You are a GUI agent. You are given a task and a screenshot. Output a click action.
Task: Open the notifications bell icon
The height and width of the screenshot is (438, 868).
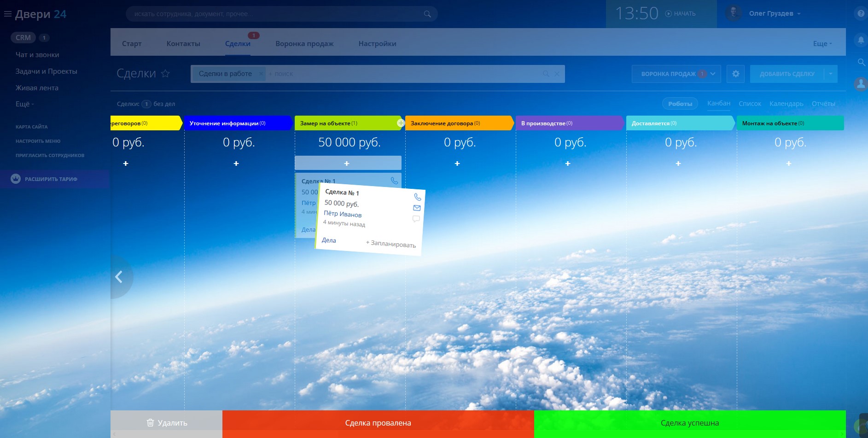pos(861,40)
